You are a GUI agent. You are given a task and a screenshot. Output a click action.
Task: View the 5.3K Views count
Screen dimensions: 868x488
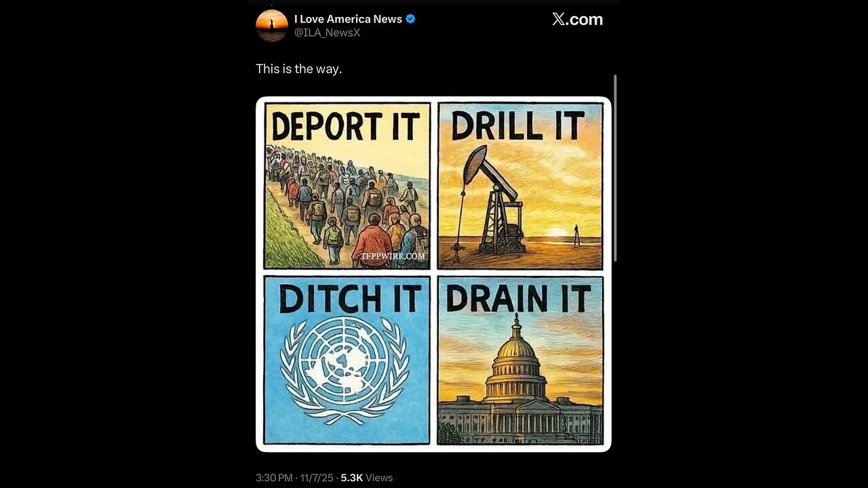click(367, 478)
